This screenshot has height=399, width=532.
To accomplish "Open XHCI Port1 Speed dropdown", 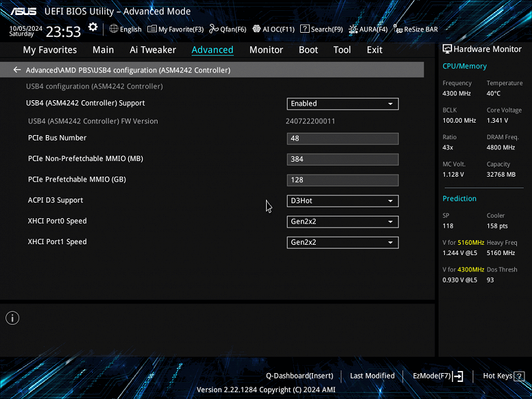I will click(342, 242).
